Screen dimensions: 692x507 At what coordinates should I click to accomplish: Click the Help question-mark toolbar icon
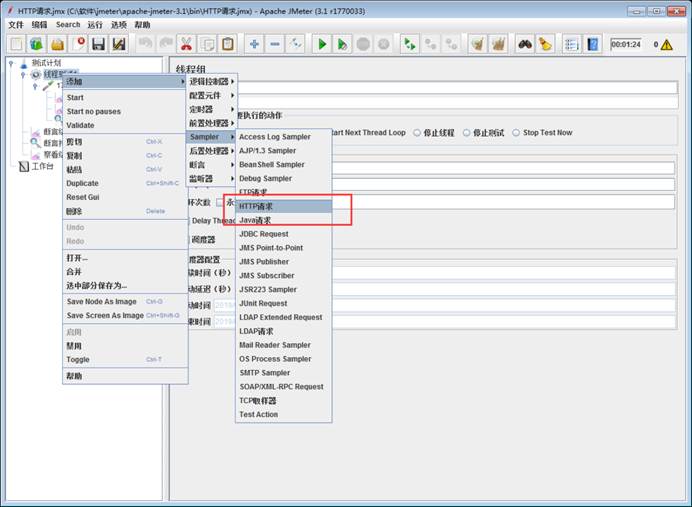(x=592, y=44)
